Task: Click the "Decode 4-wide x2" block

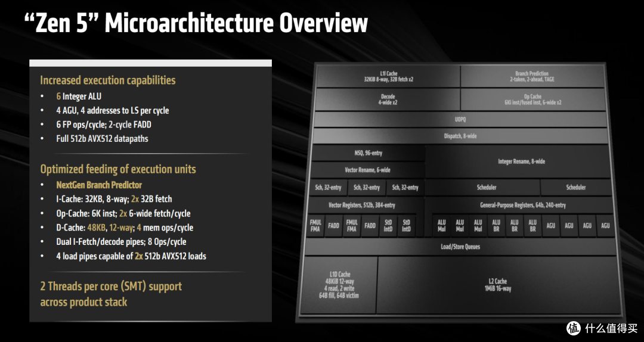Action: (x=388, y=100)
